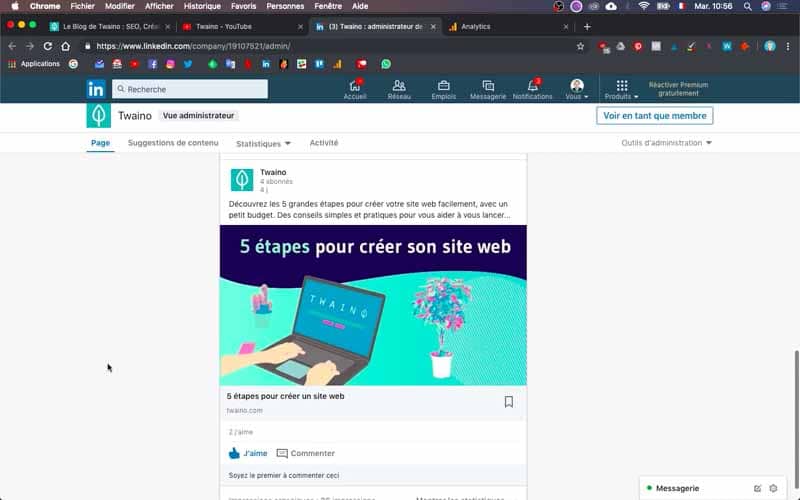Open the twaino.com link under article
The width and height of the screenshot is (800, 500).
click(x=244, y=410)
